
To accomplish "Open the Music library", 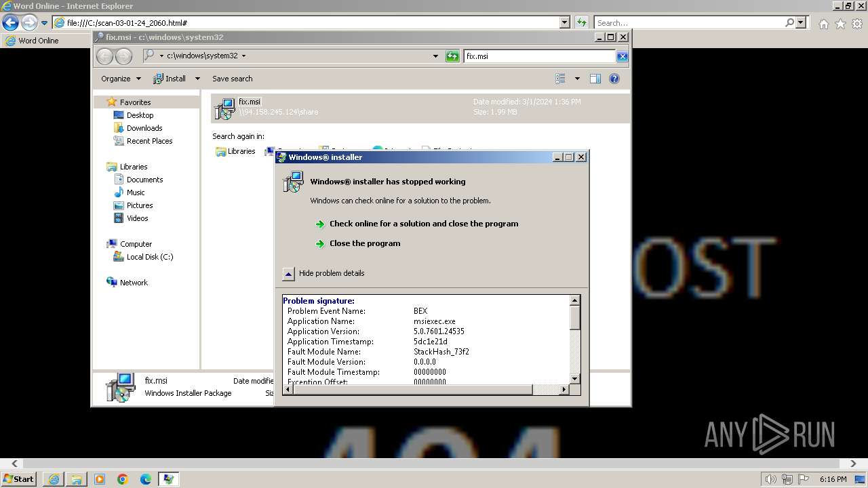I will [136, 192].
